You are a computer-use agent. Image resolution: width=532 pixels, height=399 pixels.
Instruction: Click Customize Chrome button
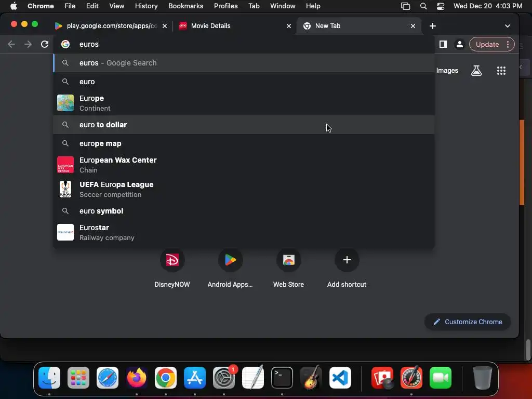tap(468, 322)
